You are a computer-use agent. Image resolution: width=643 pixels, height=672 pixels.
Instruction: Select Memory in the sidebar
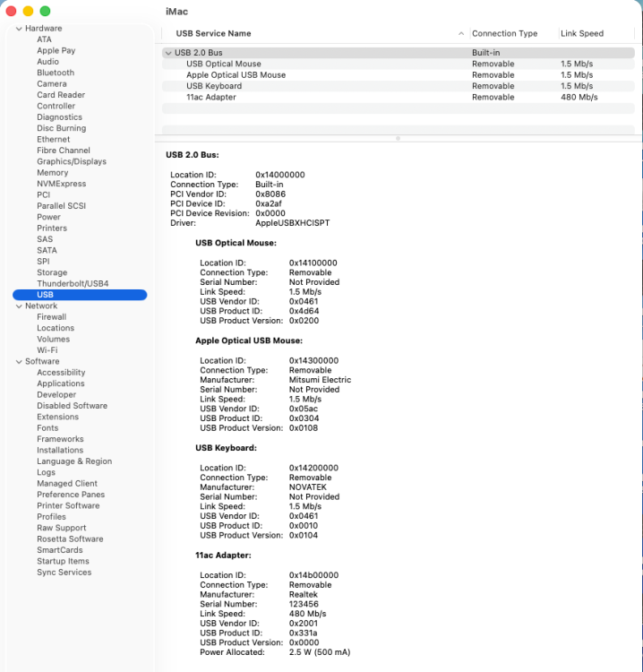pos(52,173)
